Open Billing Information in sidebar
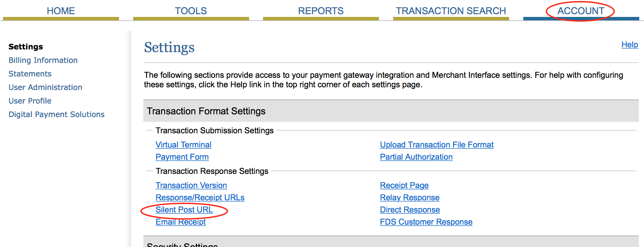The width and height of the screenshot is (644, 247). pyautogui.click(x=43, y=60)
